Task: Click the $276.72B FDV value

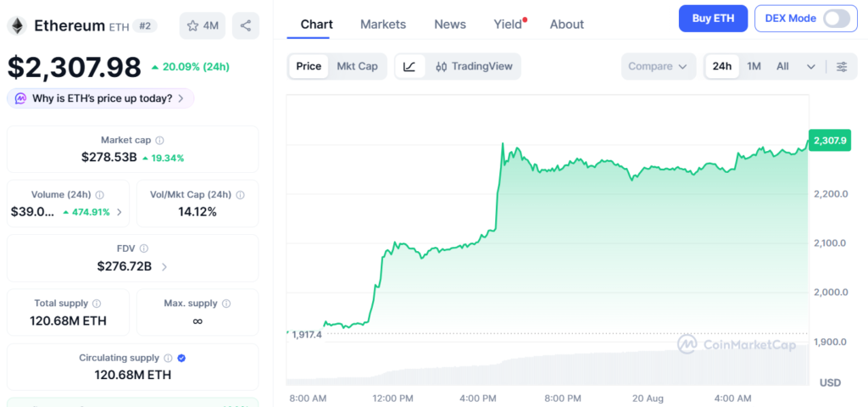Action: [125, 266]
